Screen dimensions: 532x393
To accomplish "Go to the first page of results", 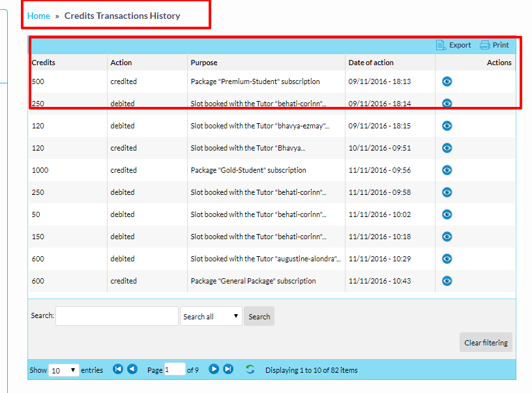I will click(118, 370).
